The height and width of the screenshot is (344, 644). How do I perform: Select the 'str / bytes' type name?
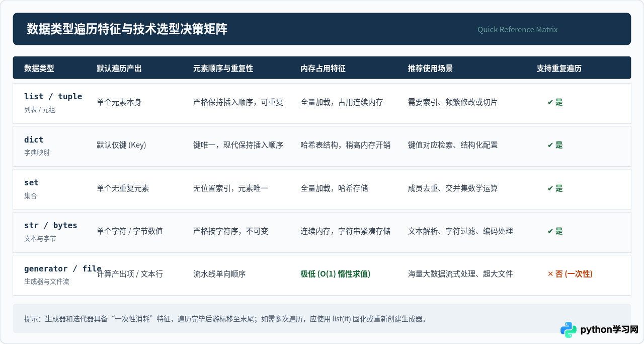pos(51,226)
